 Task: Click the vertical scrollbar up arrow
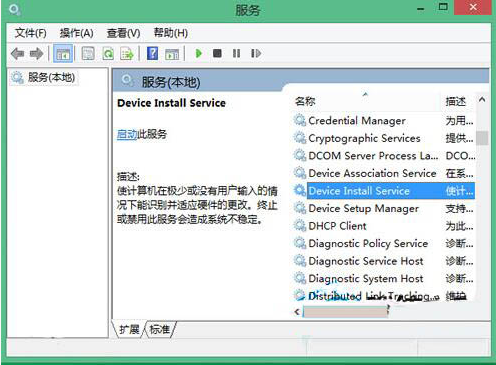482,100
